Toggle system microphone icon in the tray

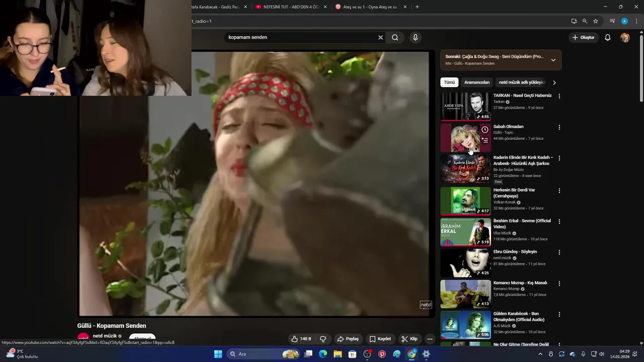[x=583, y=354]
